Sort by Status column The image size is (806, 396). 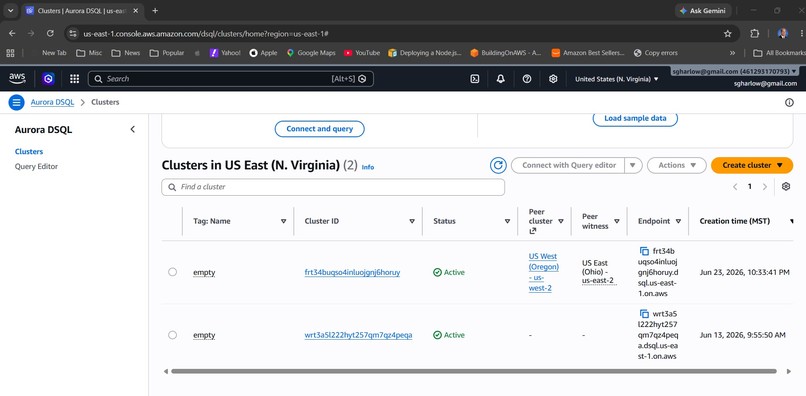point(507,221)
